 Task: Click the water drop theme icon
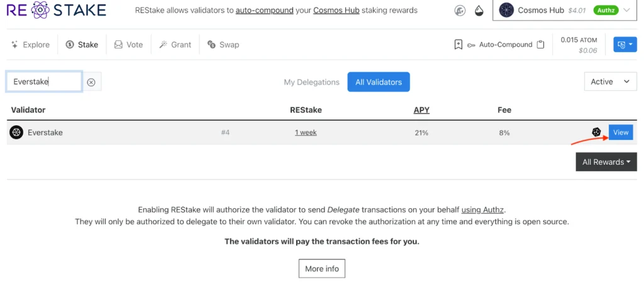[479, 11]
